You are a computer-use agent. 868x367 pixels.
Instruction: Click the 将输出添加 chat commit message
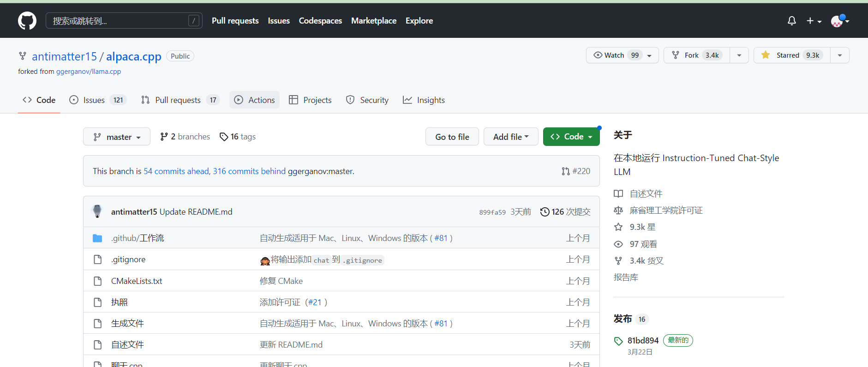[322, 260]
